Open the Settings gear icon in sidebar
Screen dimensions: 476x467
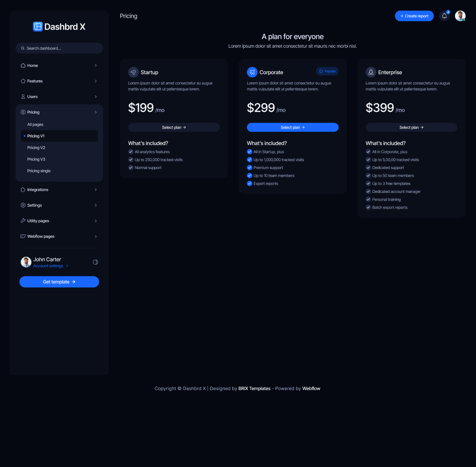23,205
